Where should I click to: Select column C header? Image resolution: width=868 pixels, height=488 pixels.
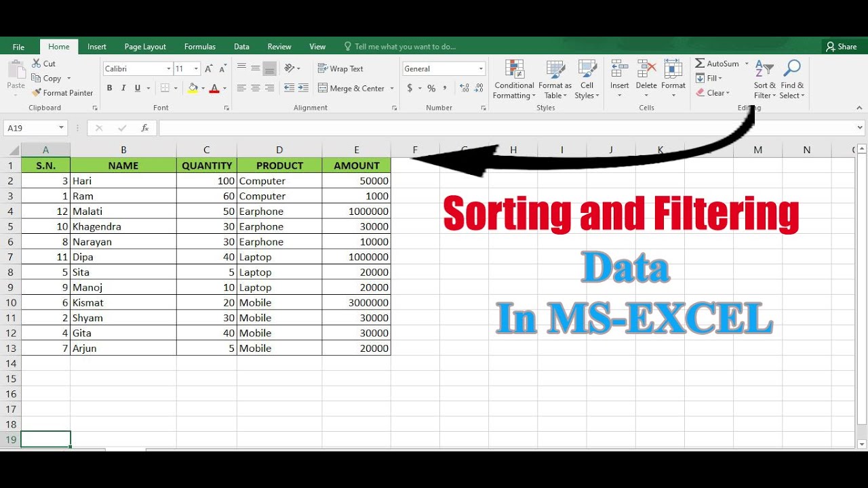pos(207,150)
